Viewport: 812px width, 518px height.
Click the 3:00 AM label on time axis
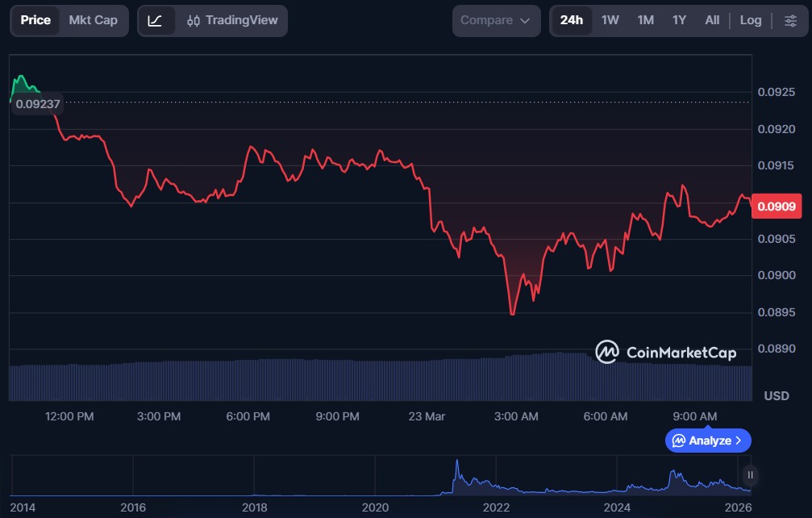[x=516, y=416]
